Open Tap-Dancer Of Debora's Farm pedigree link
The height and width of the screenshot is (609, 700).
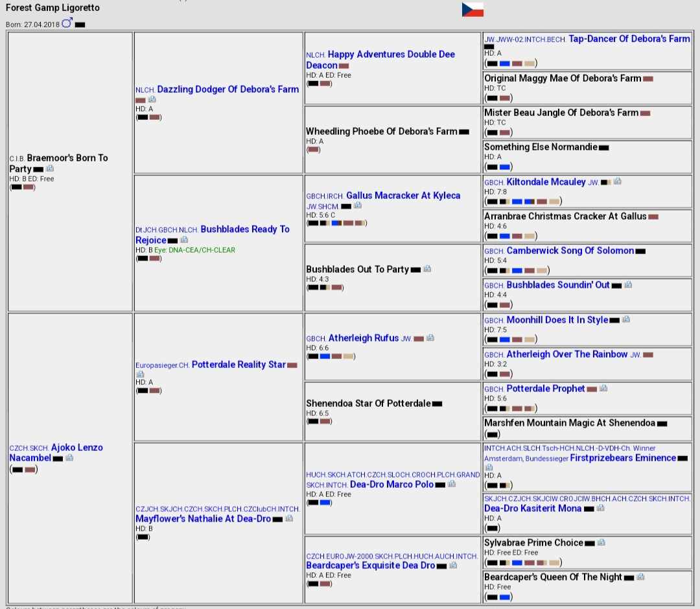coord(629,39)
